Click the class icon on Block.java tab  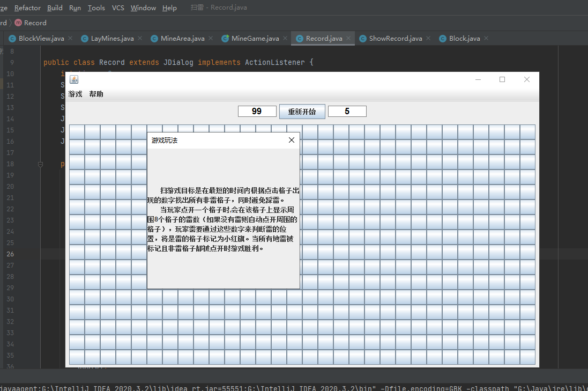click(443, 38)
